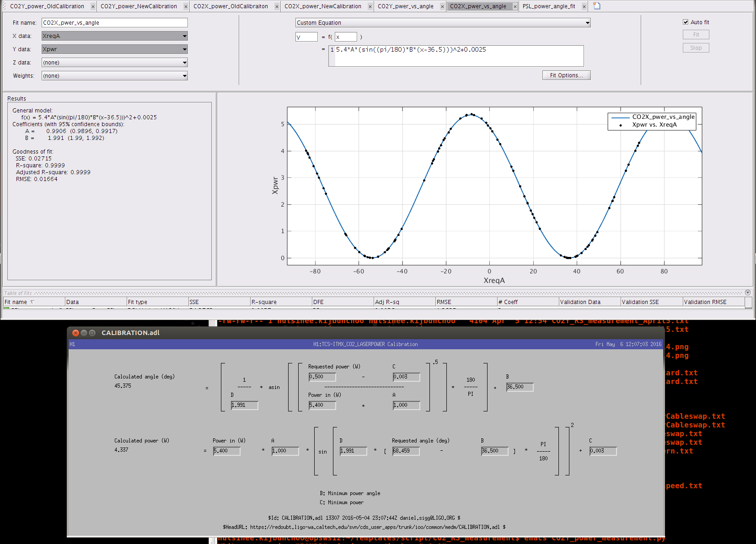Screen dimensions: 756x544
Task: Switch to CO2Y_power_OldCalibration tab
Action: 47,6
